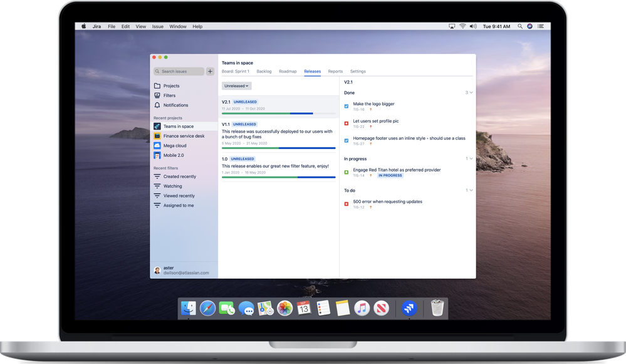Open Filters icon in the sidebar
Image resolution: width=626 pixels, height=364 pixels.
pos(157,95)
